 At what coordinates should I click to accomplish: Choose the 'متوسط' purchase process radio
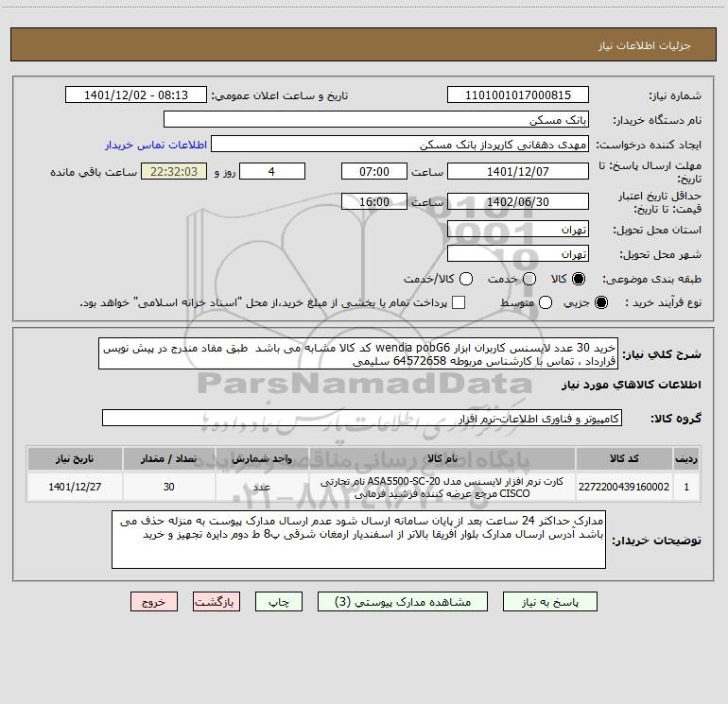point(543,302)
